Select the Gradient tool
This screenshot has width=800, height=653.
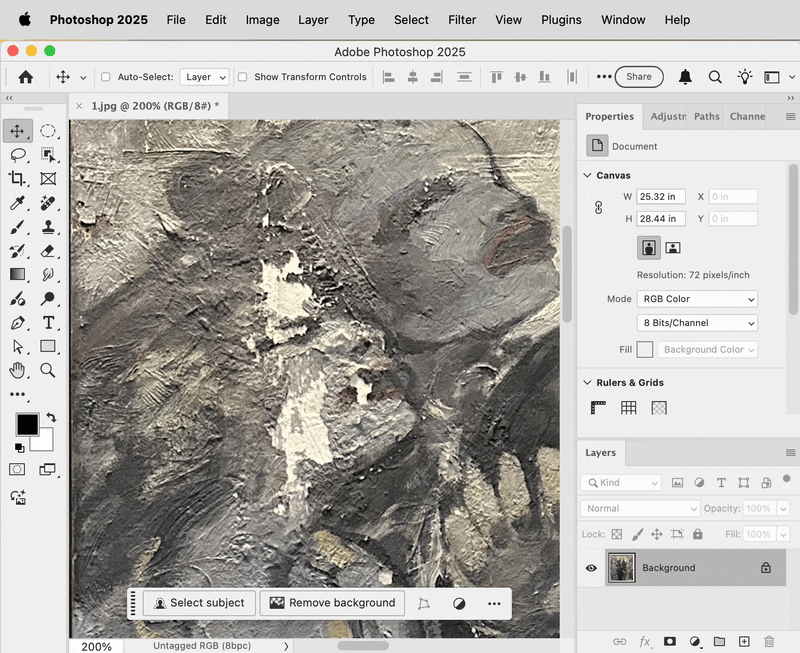coord(18,274)
